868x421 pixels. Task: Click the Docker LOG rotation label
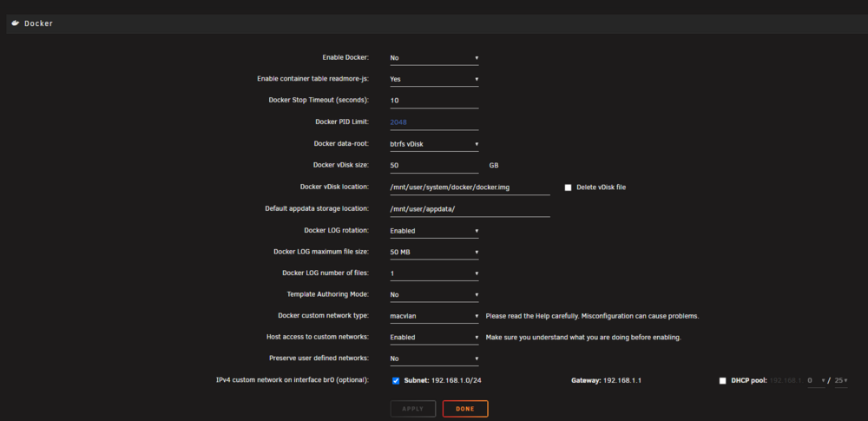337,230
